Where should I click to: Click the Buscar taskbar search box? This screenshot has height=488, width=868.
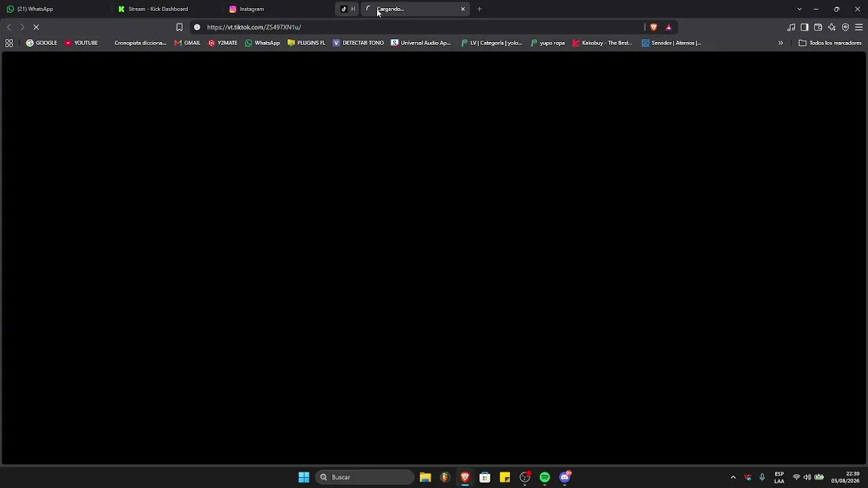click(x=365, y=477)
